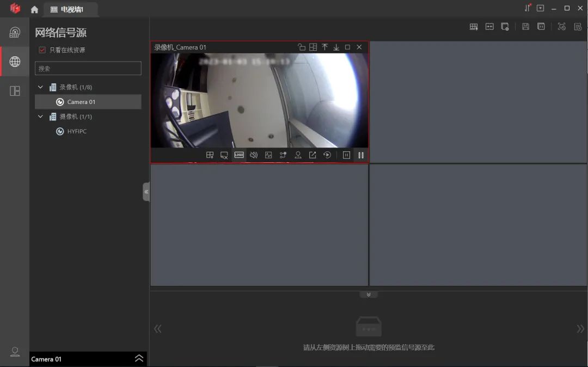Click the lock icon in the window title bar
This screenshot has width=588, height=367.
pyautogui.click(x=302, y=47)
